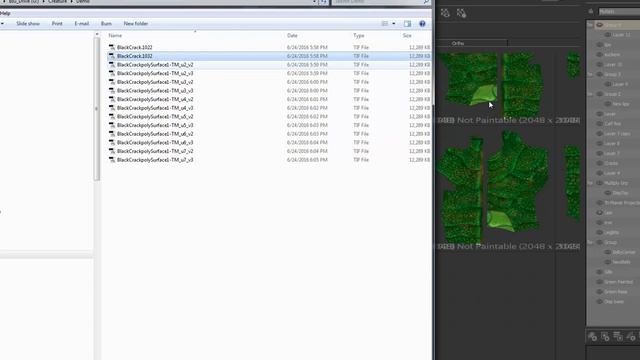
Task: Click the fourth icon below the layer list
Action: pos(631,336)
